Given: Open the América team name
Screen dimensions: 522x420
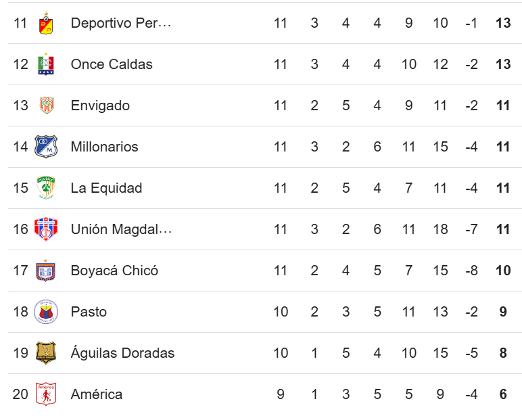Looking at the screenshot, I should 97,394.
